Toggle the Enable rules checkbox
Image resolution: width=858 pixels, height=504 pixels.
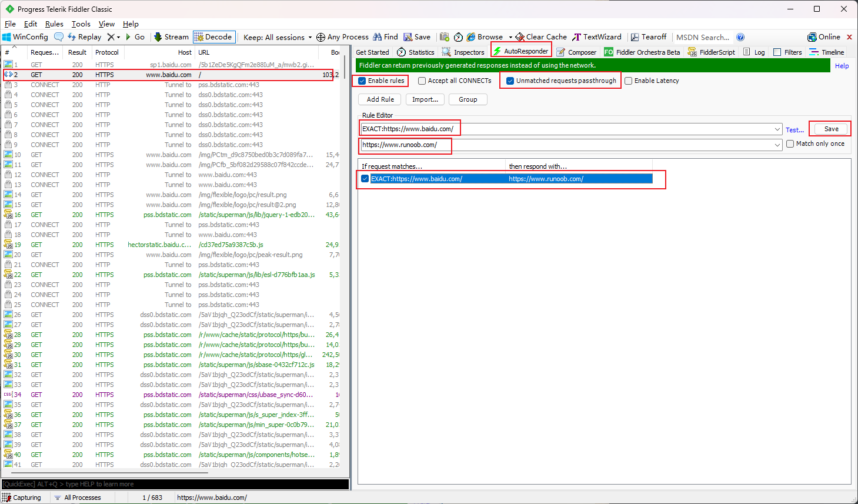pos(362,81)
